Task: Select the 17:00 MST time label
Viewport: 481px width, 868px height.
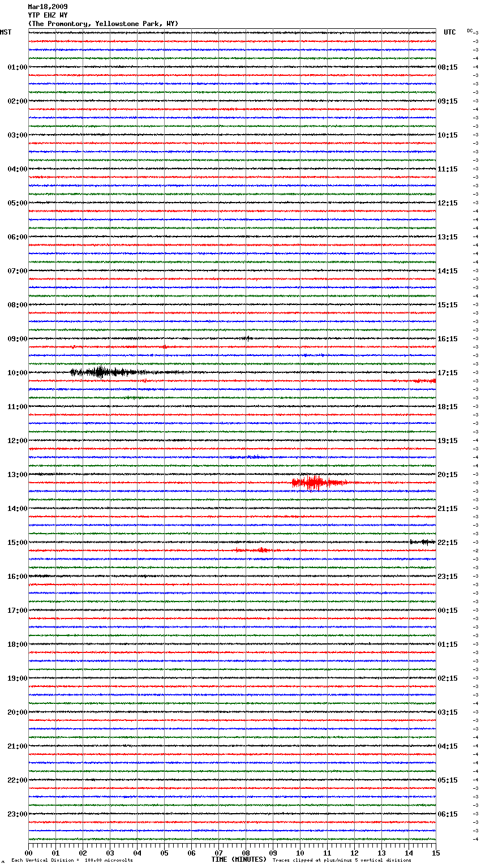Action: click(x=17, y=611)
